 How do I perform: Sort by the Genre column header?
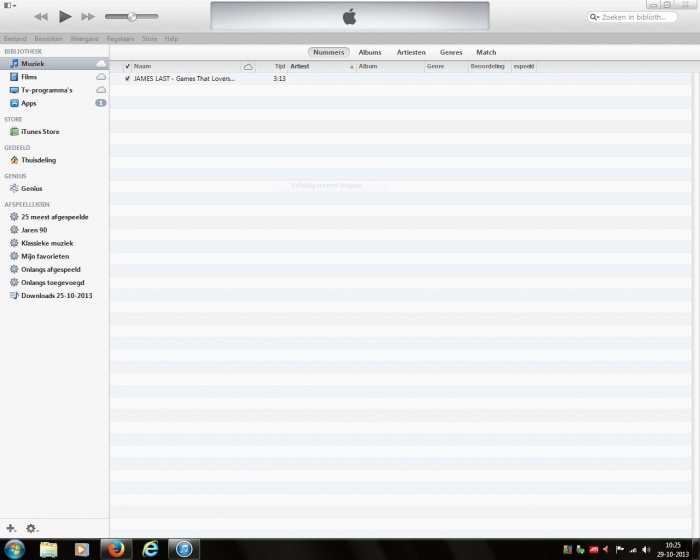pyautogui.click(x=446, y=67)
